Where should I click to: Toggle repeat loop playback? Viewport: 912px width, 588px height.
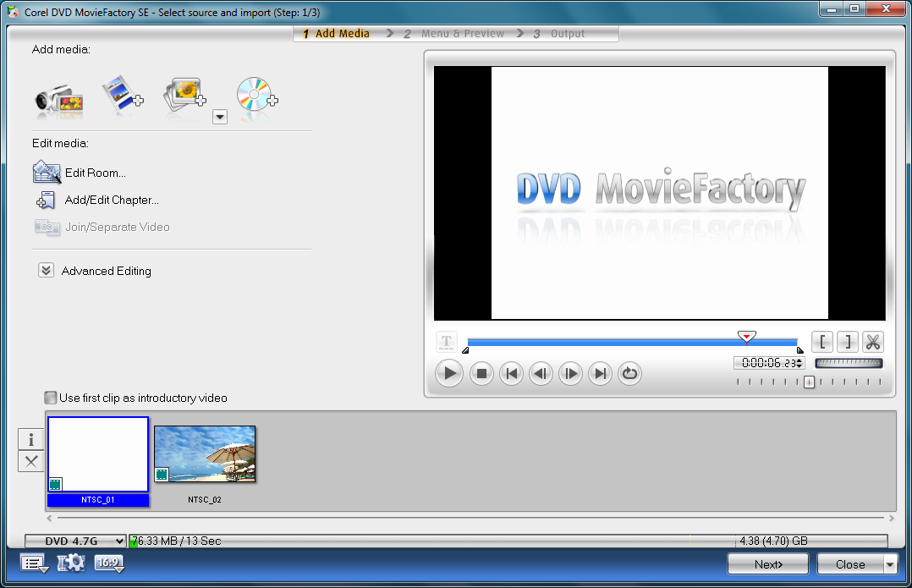pyautogui.click(x=630, y=373)
